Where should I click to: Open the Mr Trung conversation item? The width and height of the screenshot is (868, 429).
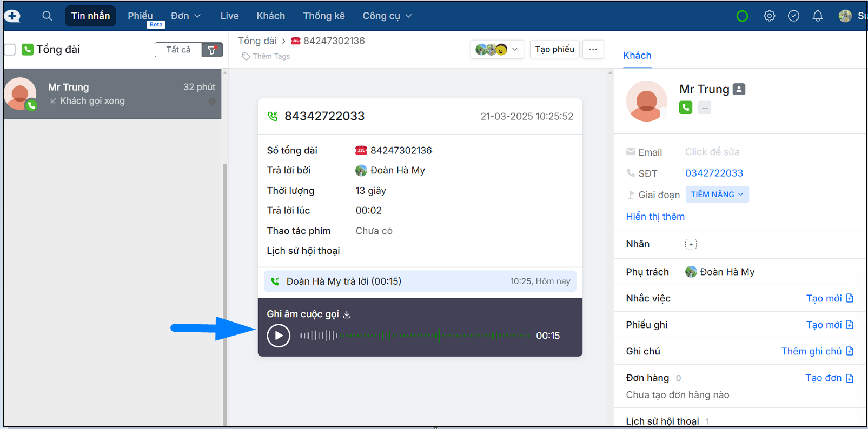pyautogui.click(x=112, y=94)
